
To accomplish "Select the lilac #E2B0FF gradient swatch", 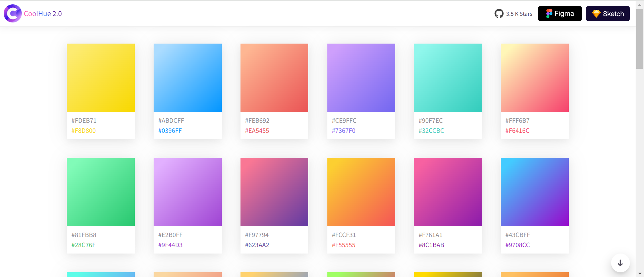I will click(187, 192).
